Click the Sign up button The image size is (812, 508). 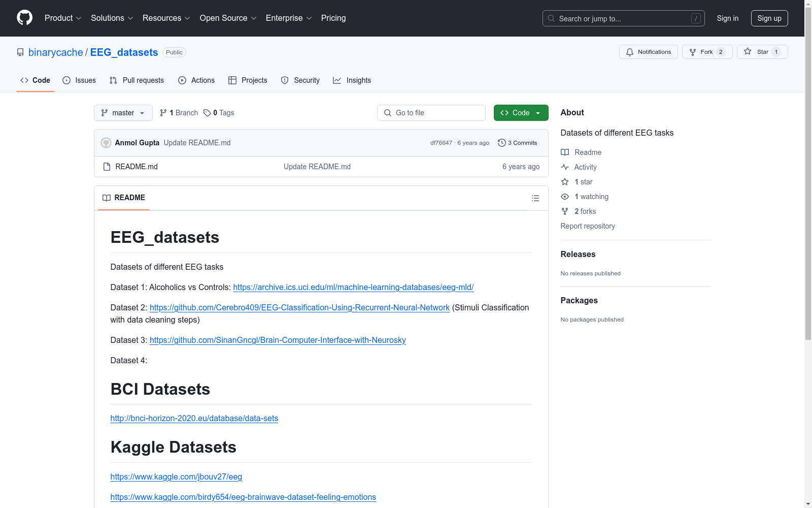click(x=769, y=18)
